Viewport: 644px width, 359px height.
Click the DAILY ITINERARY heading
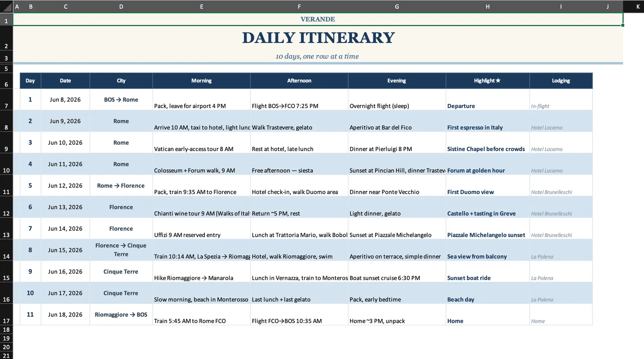point(318,38)
